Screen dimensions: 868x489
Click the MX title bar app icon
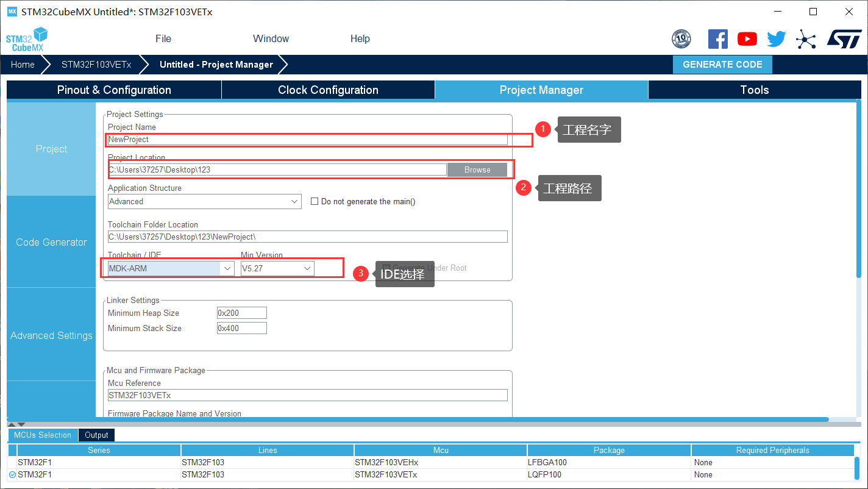click(12, 12)
